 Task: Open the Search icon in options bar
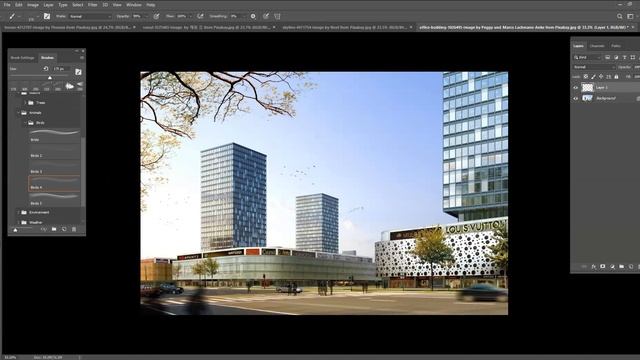(x=620, y=16)
